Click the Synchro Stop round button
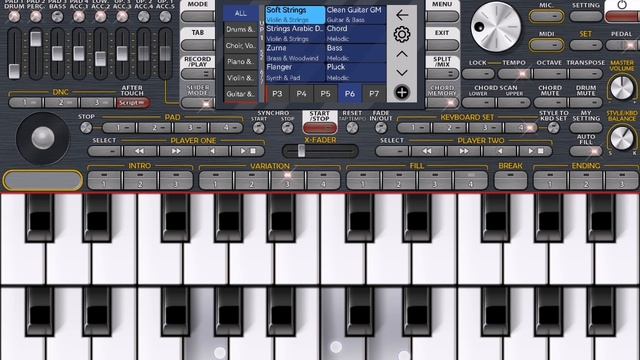This screenshot has height=360, width=640. click(287, 128)
